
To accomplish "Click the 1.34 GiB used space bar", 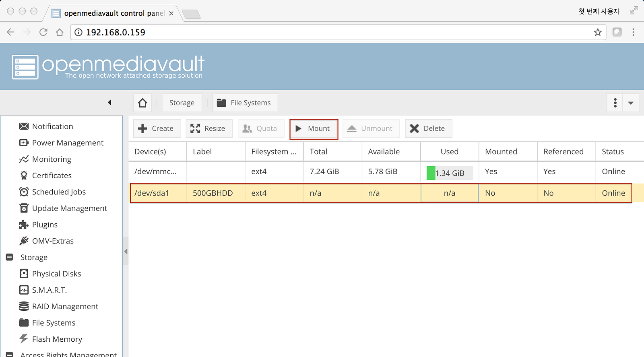I will (450, 173).
